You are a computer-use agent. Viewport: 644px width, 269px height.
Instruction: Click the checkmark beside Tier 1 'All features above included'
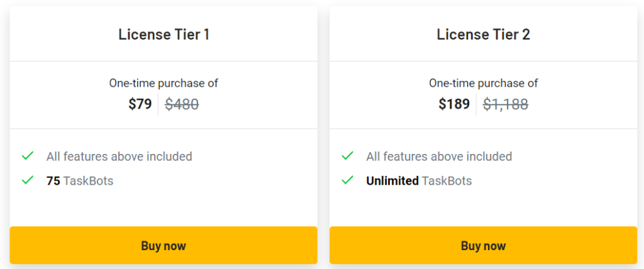click(28, 156)
